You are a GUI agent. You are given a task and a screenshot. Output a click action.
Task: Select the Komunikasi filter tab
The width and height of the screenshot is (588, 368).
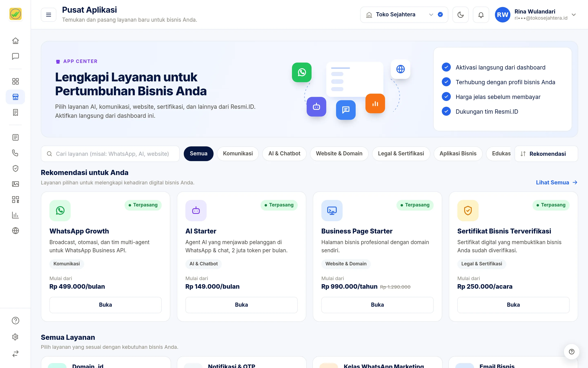pos(238,154)
